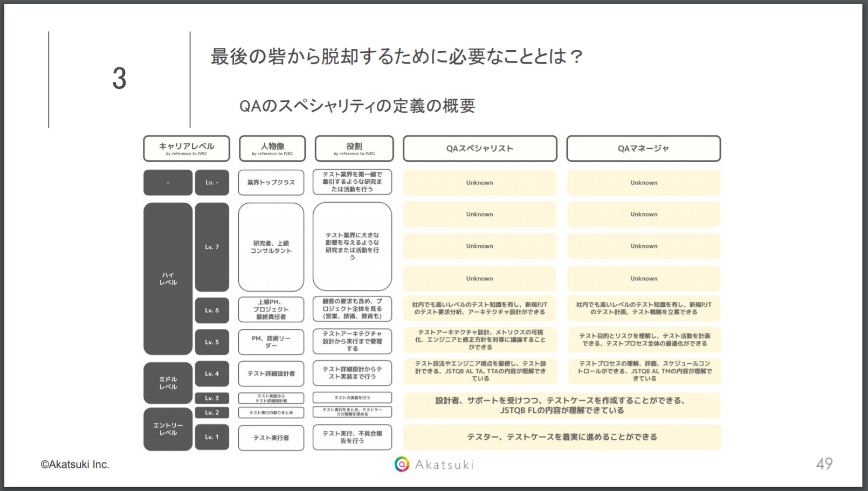The height and width of the screenshot is (491, 868).
Task: Select the ミドルレベル career block
Action: [x=168, y=383]
